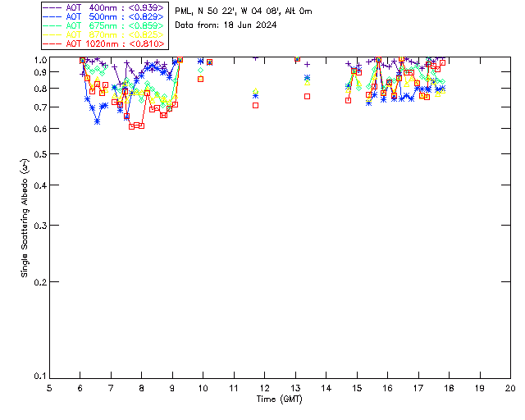525x420 pixels.
Task: Click the 0.5 y-axis tick label
Action: tap(40, 154)
